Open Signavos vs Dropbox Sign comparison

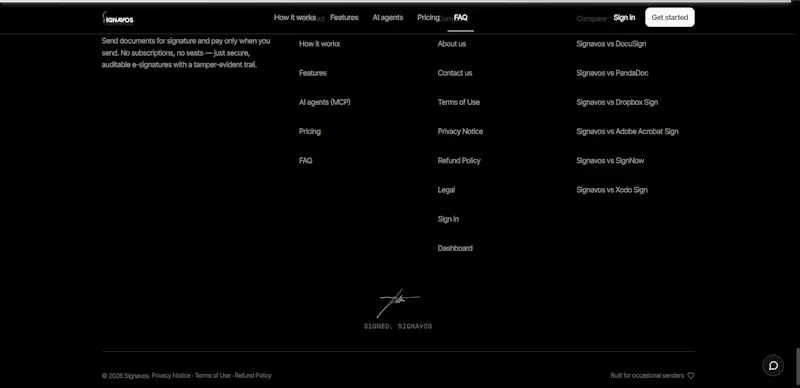(x=617, y=102)
